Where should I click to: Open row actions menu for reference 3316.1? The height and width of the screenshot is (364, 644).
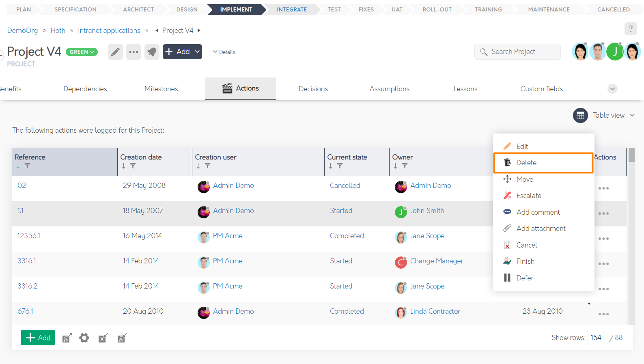click(x=603, y=264)
